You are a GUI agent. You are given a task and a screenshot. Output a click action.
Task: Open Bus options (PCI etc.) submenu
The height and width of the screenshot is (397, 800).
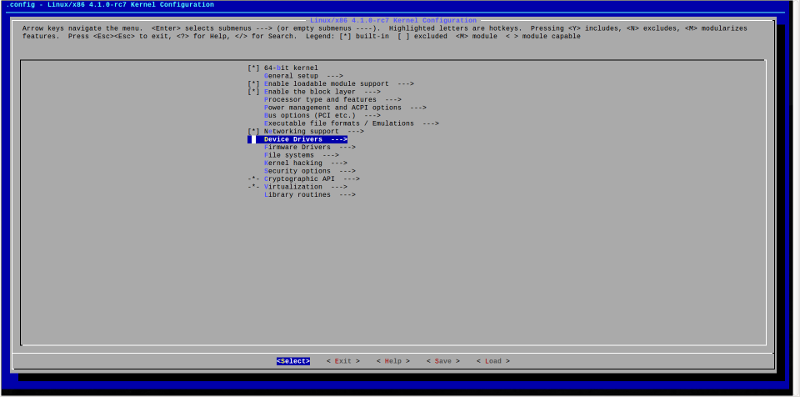coord(322,116)
